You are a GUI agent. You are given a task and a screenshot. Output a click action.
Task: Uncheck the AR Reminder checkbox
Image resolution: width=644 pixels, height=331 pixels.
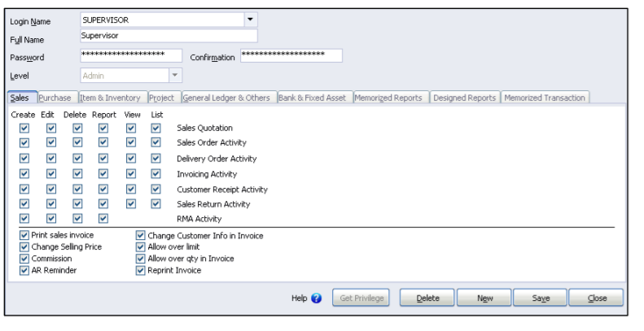click(x=24, y=270)
